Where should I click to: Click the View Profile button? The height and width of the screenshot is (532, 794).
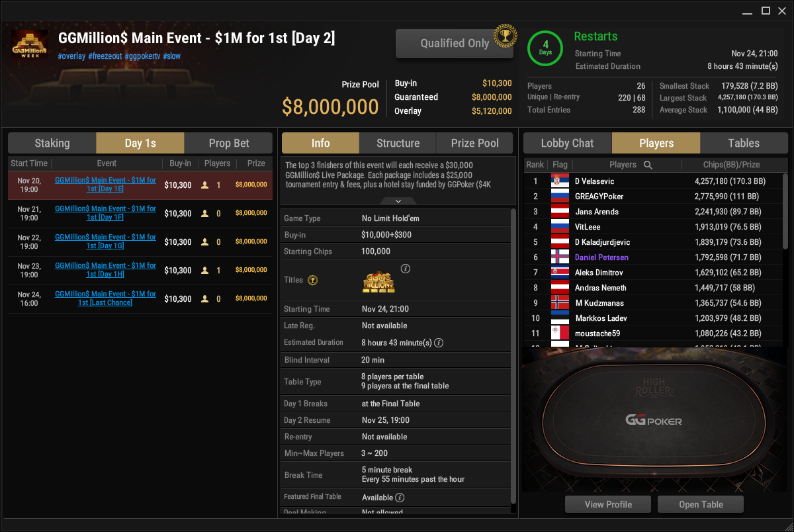(x=608, y=504)
